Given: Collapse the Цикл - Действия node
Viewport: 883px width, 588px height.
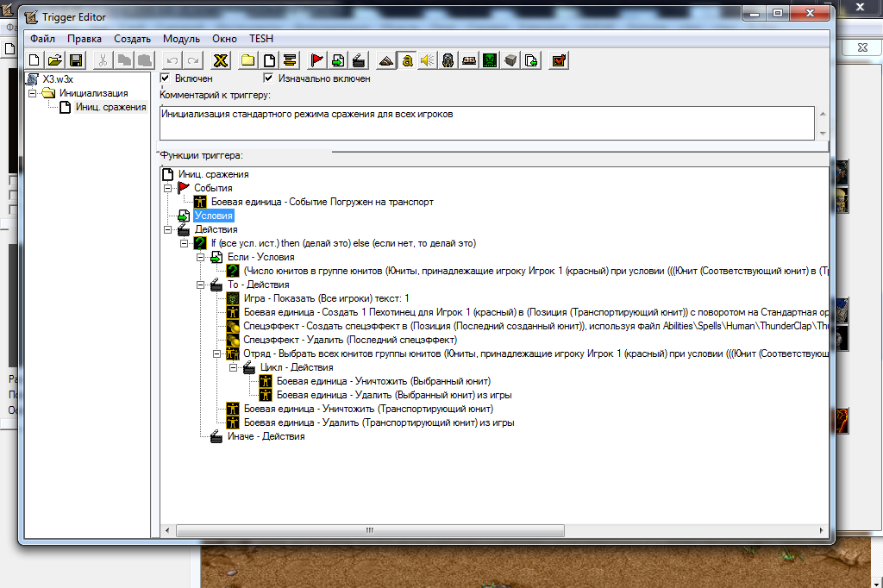Looking at the screenshot, I should click(233, 368).
